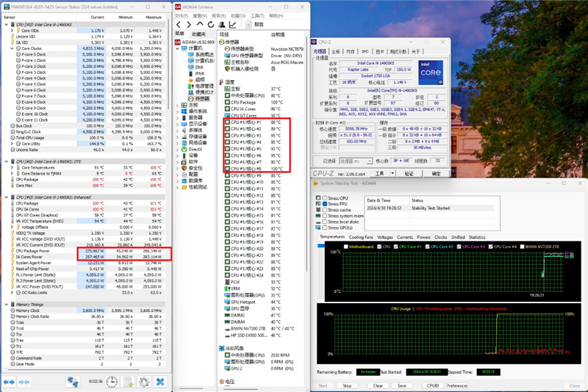Screen dimensions: 588x392
Task: Enable Stress GPU(s) checkbox
Action: tap(325, 228)
